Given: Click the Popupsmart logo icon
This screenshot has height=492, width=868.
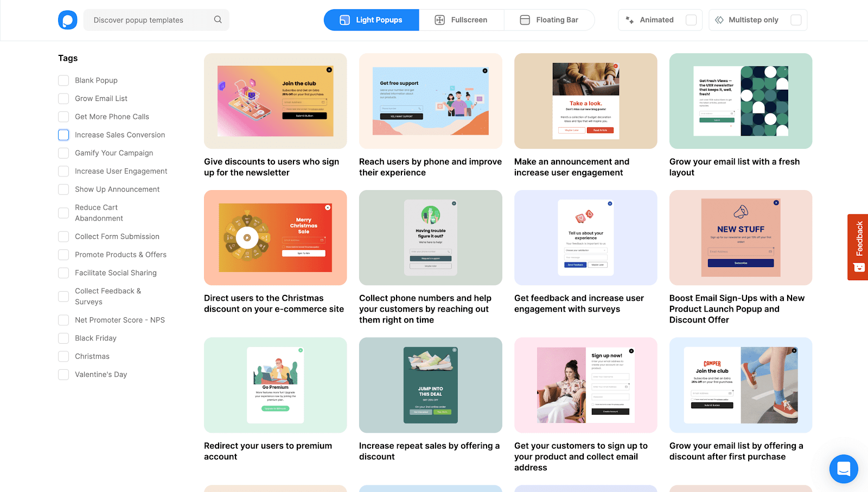Looking at the screenshot, I should pyautogui.click(x=68, y=20).
